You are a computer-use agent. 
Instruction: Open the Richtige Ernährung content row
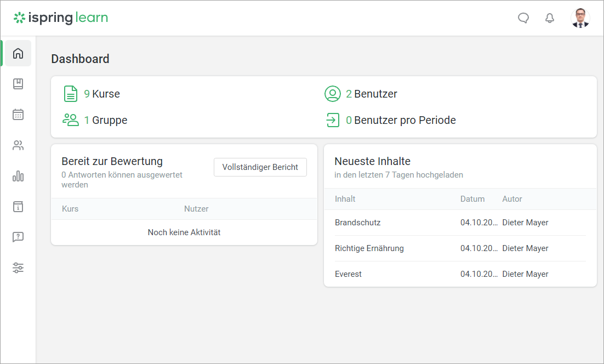coord(369,248)
